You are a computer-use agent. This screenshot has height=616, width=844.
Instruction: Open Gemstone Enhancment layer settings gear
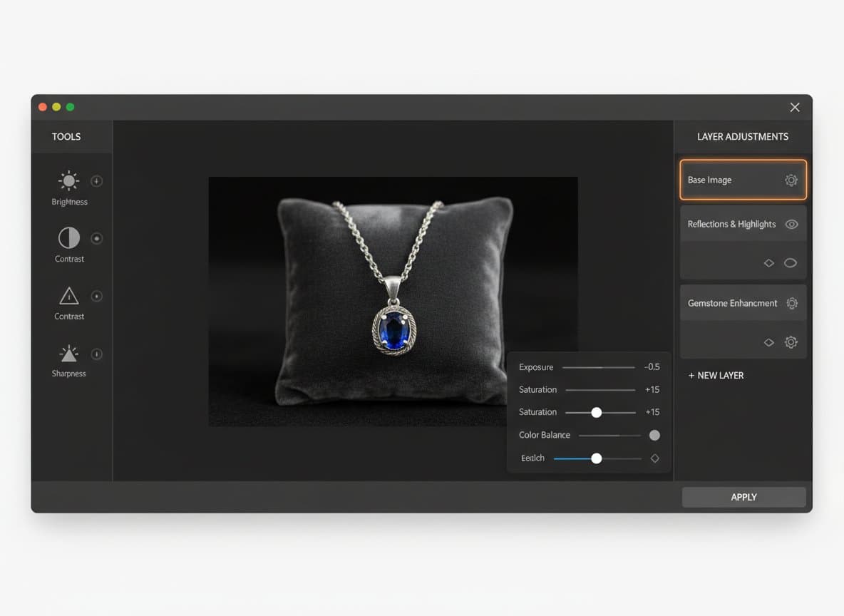[792, 303]
